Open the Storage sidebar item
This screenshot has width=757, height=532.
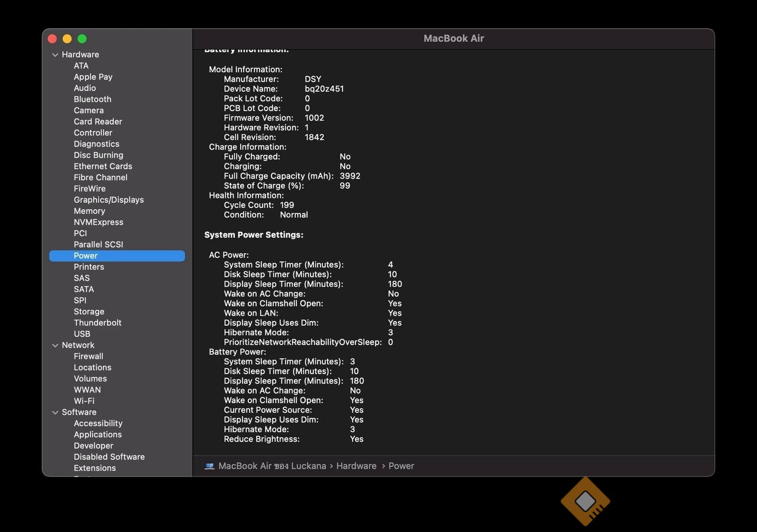pos(89,312)
